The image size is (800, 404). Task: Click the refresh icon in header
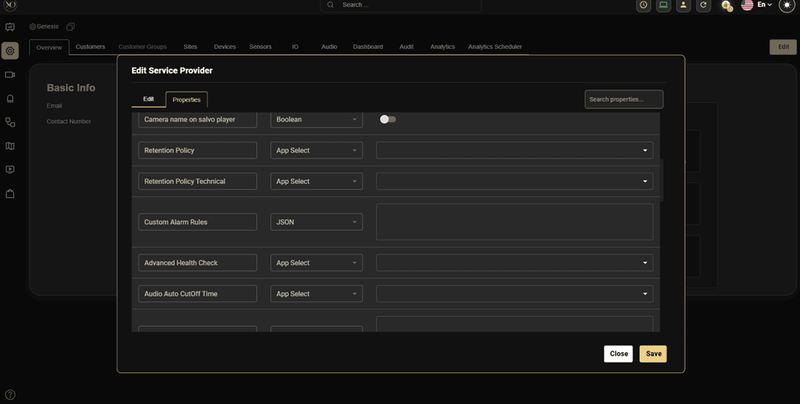(x=703, y=5)
